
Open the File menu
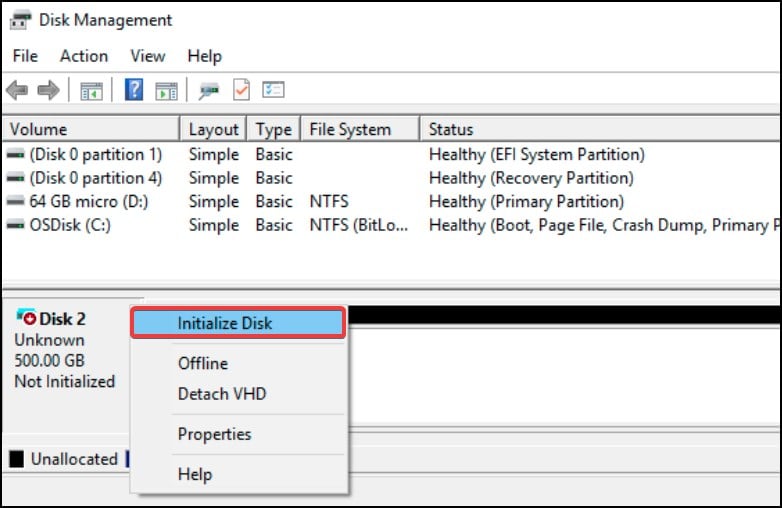[25, 56]
